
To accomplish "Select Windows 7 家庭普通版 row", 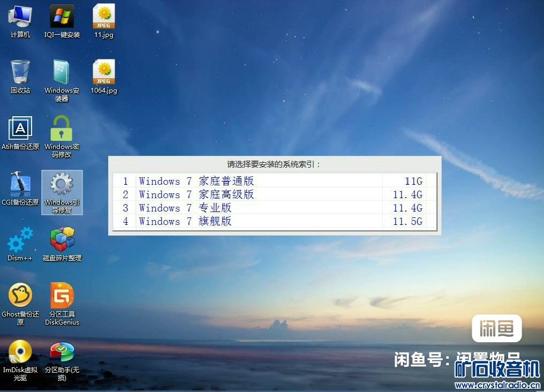I will [274, 181].
